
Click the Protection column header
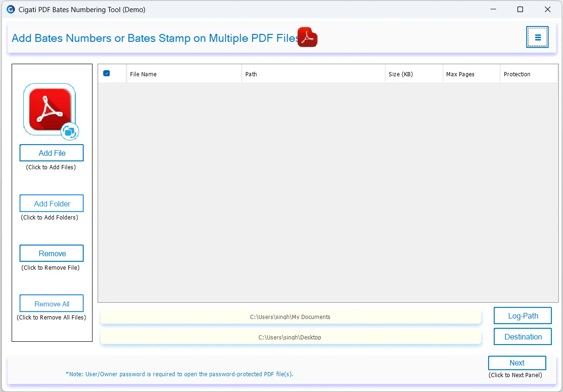528,74
